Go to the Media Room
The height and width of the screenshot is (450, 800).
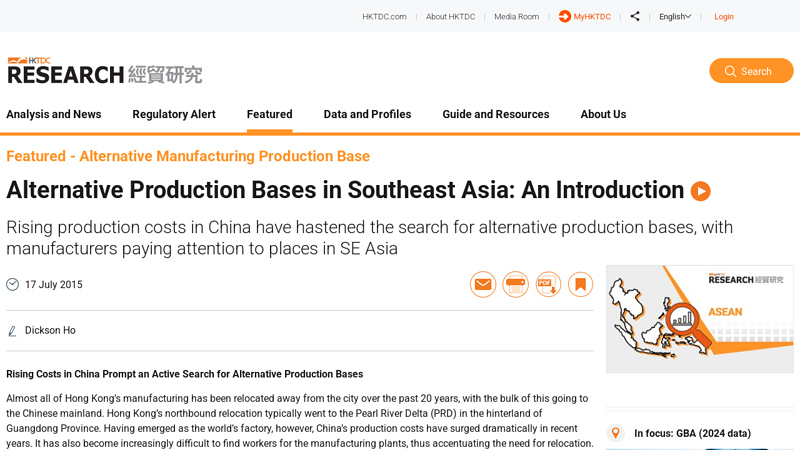coord(516,16)
